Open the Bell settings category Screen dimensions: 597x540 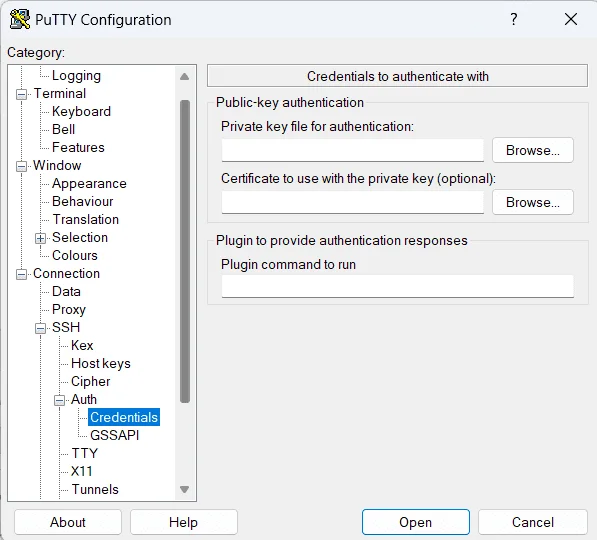(63, 129)
